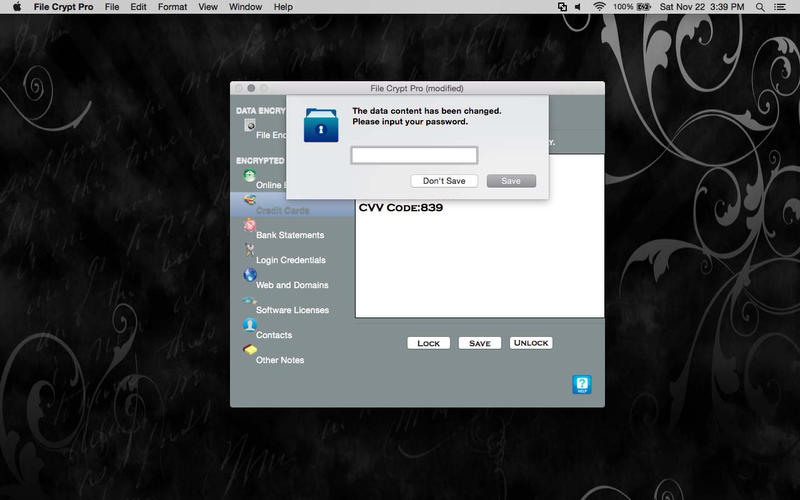Screen dimensions: 800x500
Task: Click the password input field in dialog
Action: click(x=414, y=155)
